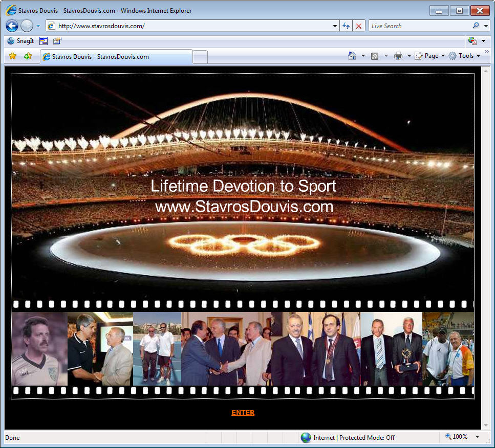The height and width of the screenshot is (448, 495).
Task: Click the SnagIt window capture icon
Action: tap(44, 41)
